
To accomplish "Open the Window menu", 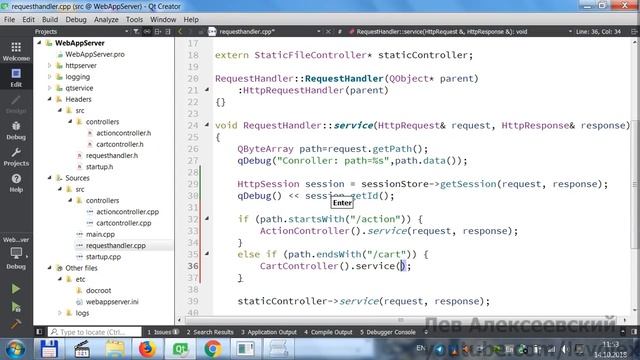I will [x=163, y=19].
